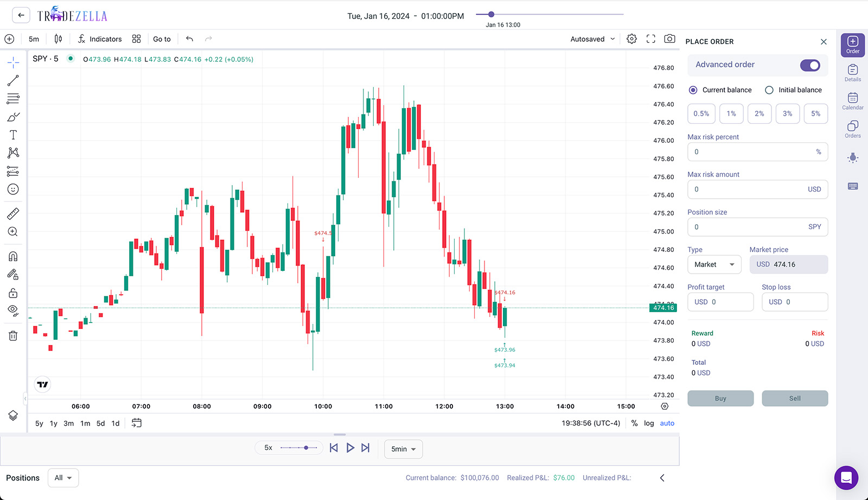
Task: Select the text annotation tool
Action: 13,135
